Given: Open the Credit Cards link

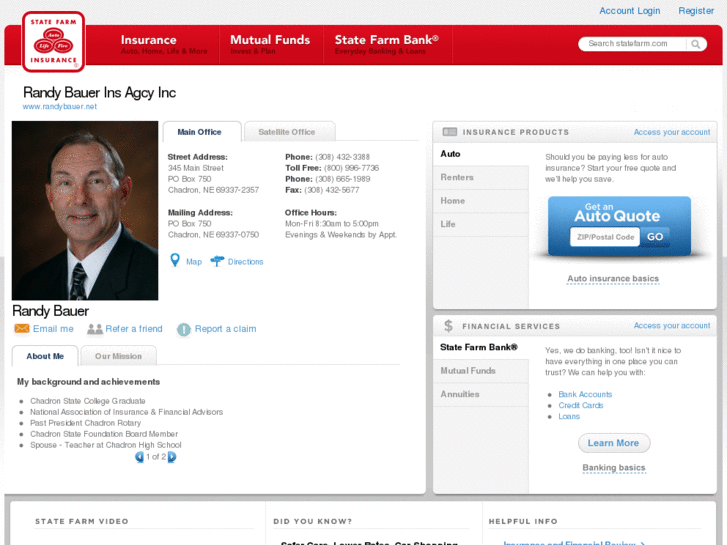Looking at the screenshot, I should click(x=580, y=405).
